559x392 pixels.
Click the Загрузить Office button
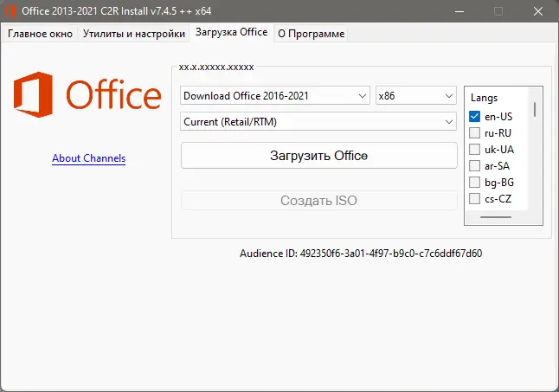coord(318,156)
